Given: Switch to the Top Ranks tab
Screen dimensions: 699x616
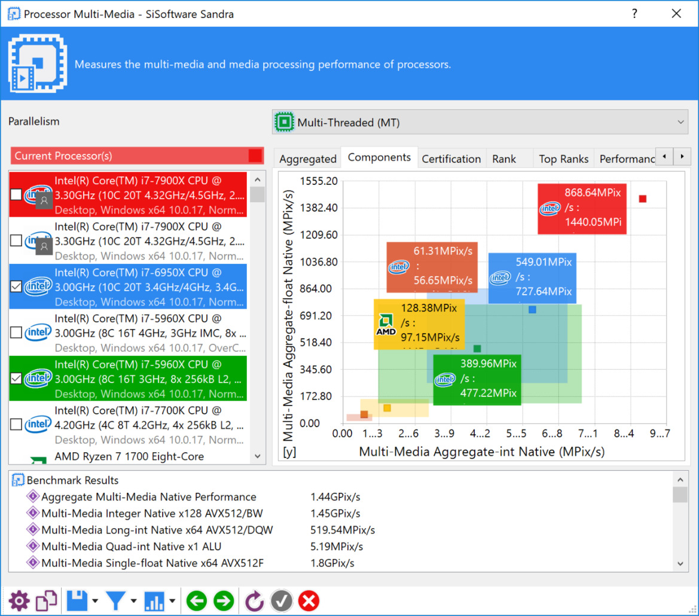Looking at the screenshot, I should coord(563,158).
